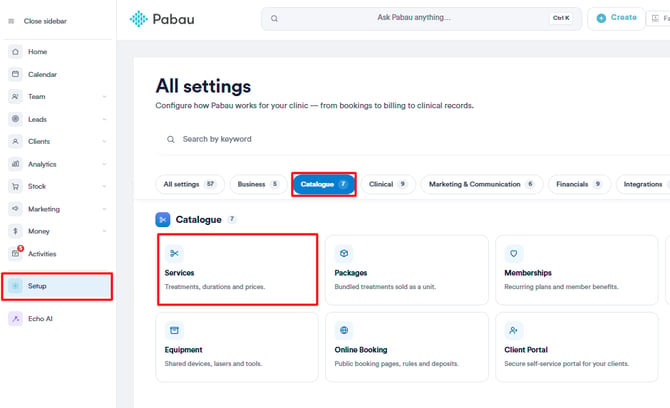
Task: Open the Client Portal settings card
Action: point(576,347)
